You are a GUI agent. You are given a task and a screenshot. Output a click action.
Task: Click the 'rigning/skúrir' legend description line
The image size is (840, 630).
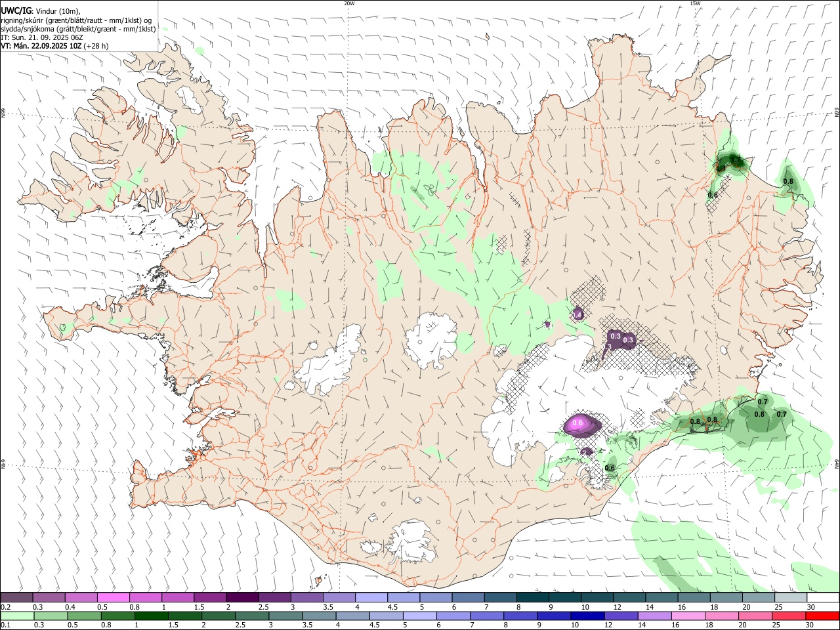coord(77,20)
